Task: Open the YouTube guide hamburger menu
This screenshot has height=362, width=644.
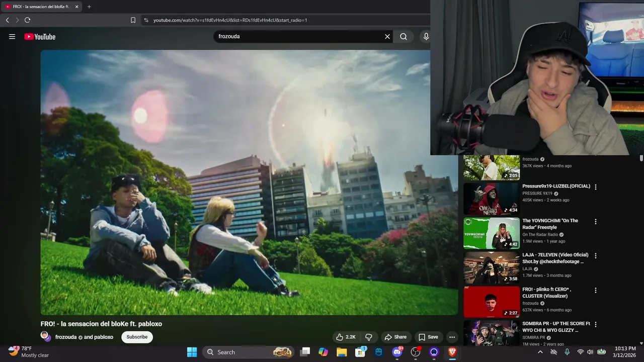Action: [x=12, y=37]
